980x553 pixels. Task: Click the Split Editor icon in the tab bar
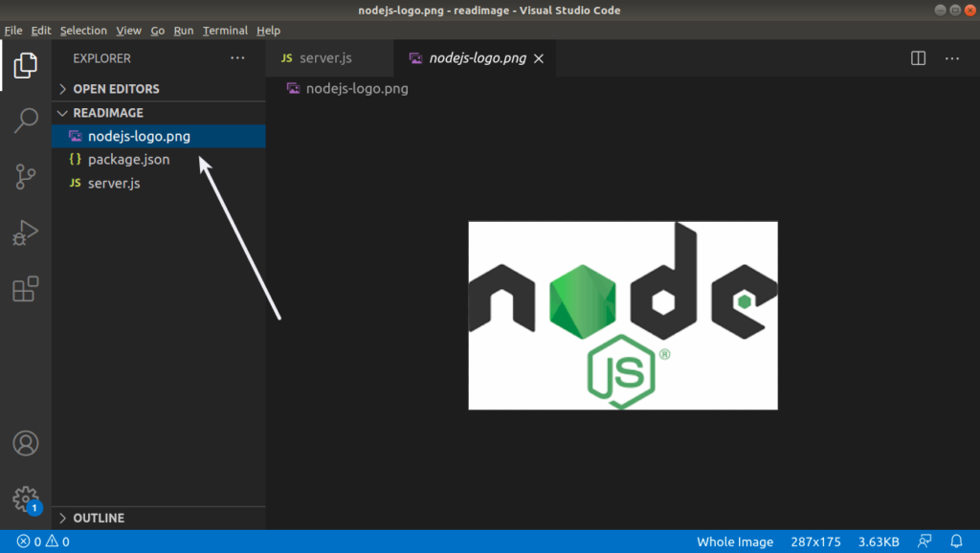pos(918,58)
